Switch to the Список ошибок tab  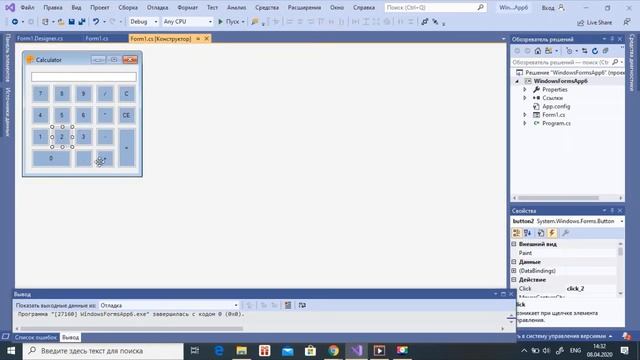tap(36, 338)
